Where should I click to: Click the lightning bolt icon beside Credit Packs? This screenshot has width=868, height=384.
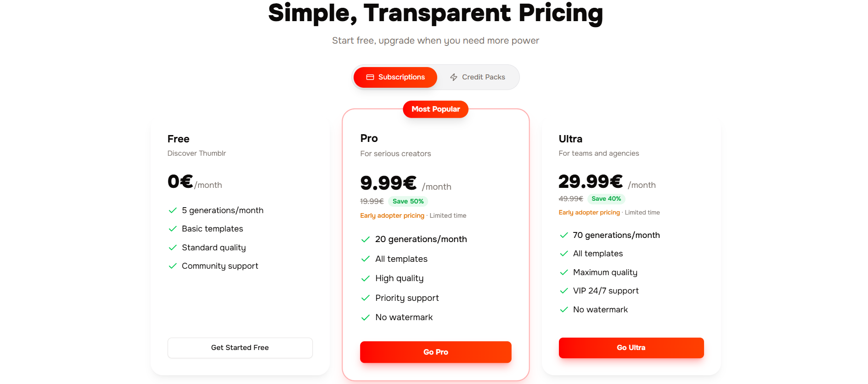pyautogui.click(x=453, y=77)
